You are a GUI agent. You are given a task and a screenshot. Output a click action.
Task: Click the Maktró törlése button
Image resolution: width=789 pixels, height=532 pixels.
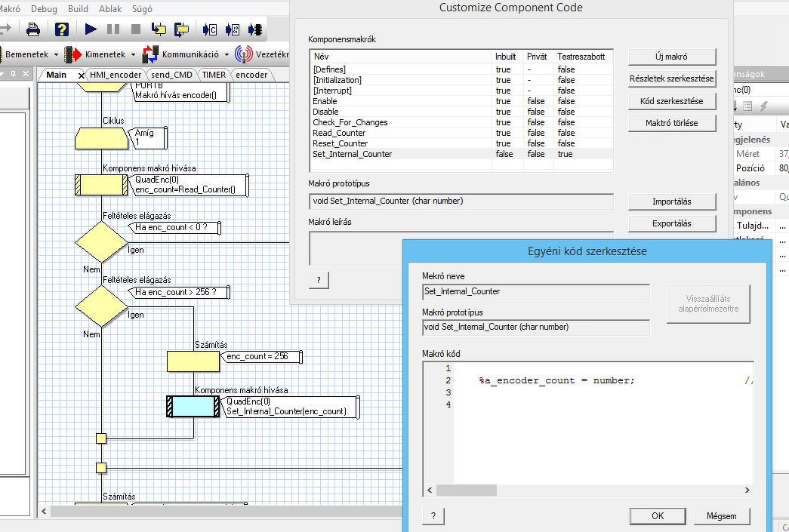pos(671,123)
